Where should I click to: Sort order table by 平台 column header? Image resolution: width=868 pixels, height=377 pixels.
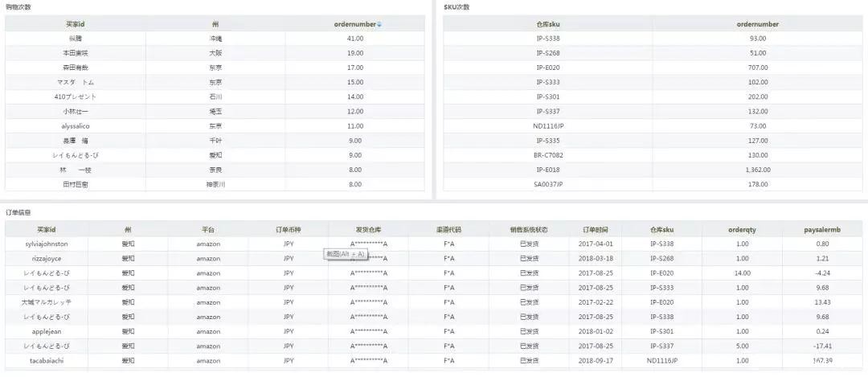(x=208, y=229)
